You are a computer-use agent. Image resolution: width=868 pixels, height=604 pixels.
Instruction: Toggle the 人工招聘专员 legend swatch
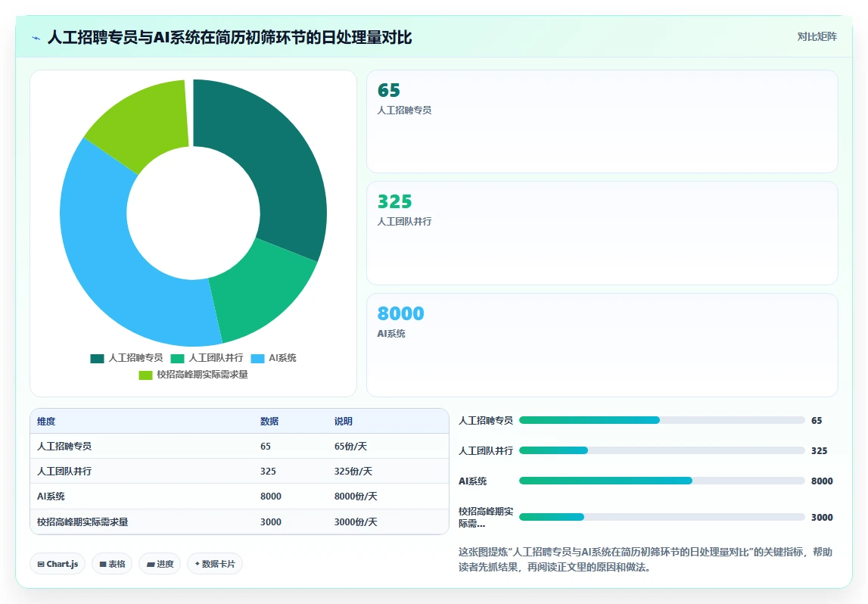[97, 358]
